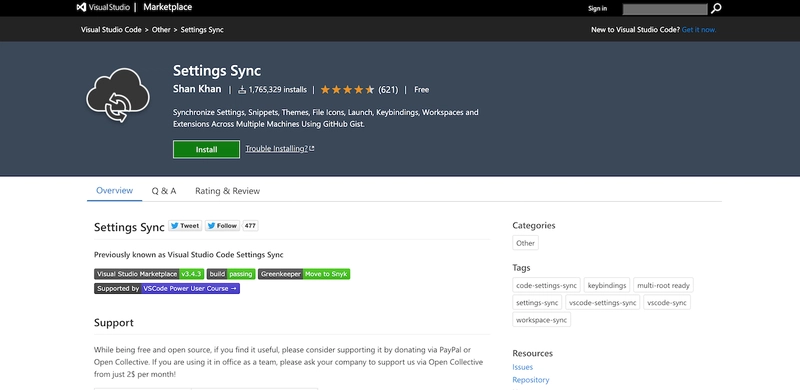Viewport: 800px width, 390px height.
Task: Click the search magnifier icon
Action: click(x=716, y=8)
